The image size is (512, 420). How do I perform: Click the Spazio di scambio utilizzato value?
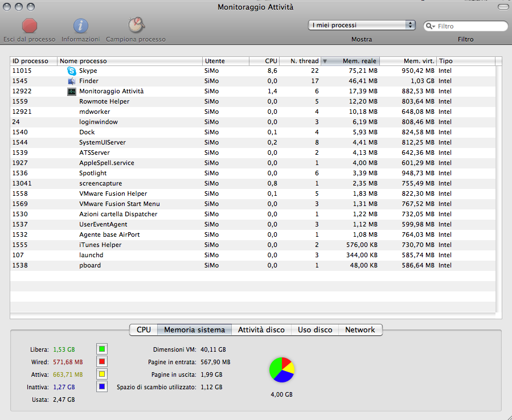211,387
